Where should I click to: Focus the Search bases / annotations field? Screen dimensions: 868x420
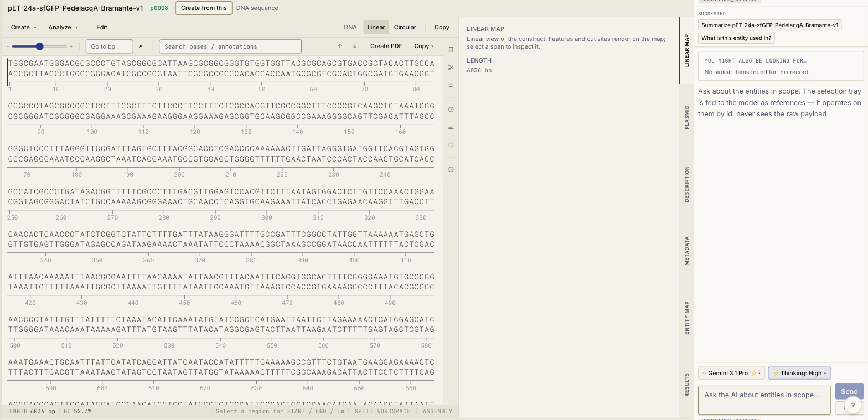click(230, 46)
